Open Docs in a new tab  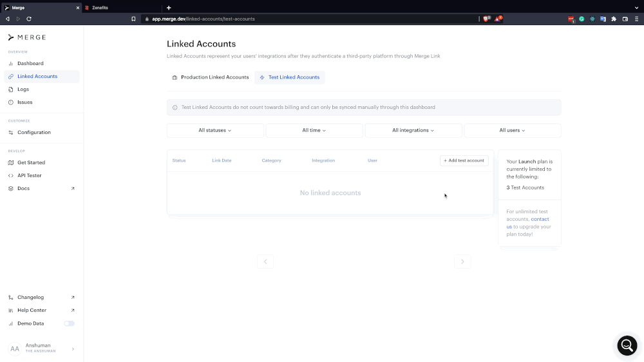(x=41, y=188)
